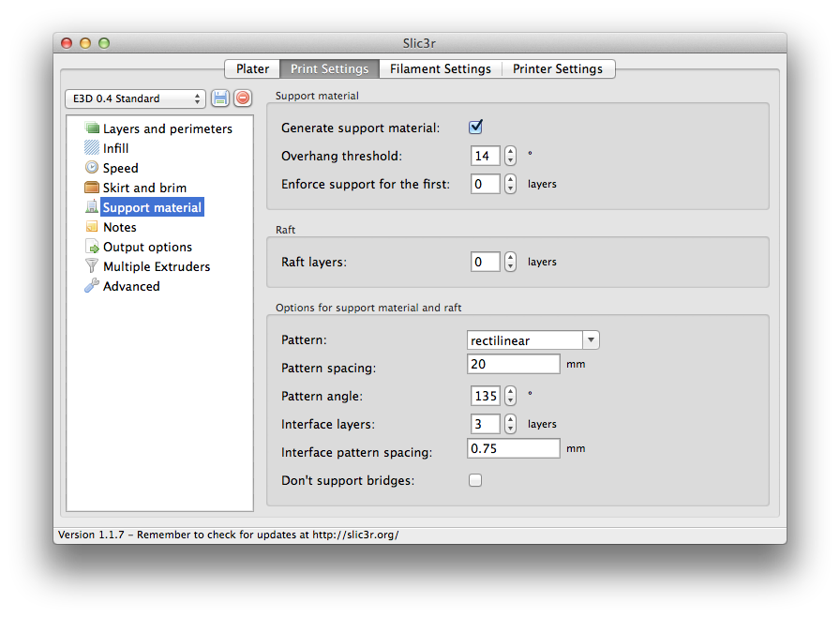Open Skirt and brim page

tap(144, 188)
